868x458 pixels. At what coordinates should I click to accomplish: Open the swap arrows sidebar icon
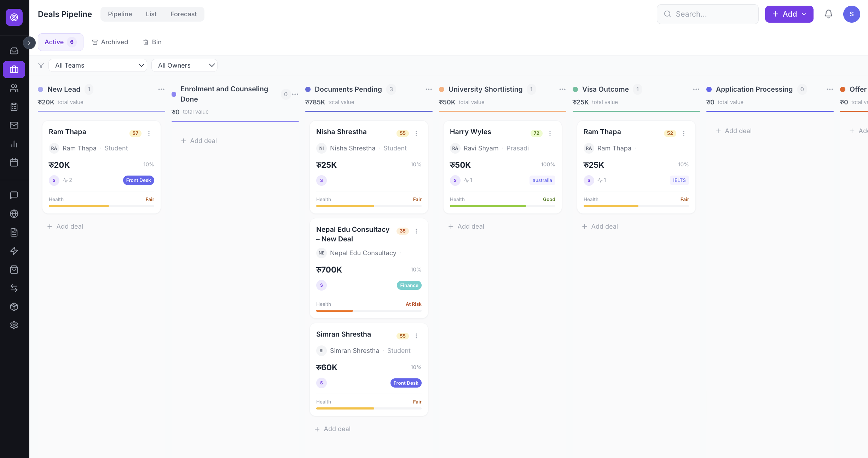coord(14,288)
